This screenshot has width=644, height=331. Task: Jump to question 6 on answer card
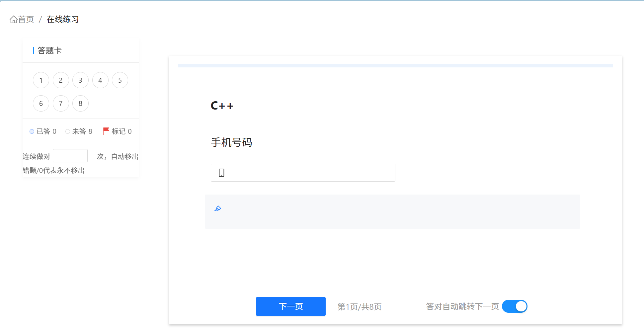(x=41, y=104)
